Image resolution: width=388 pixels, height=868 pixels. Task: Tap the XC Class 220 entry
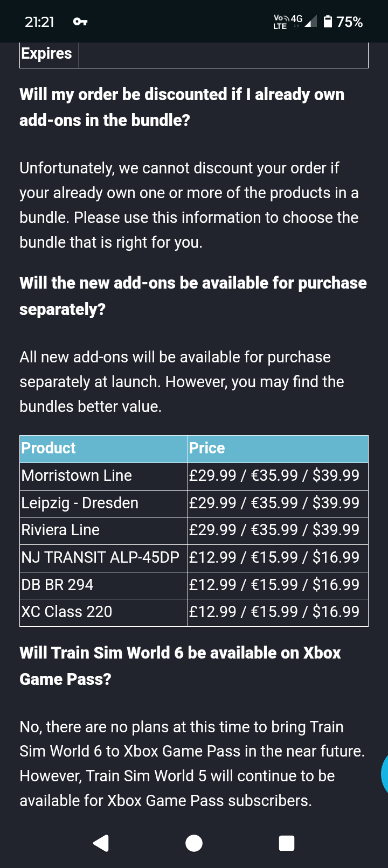67,612
